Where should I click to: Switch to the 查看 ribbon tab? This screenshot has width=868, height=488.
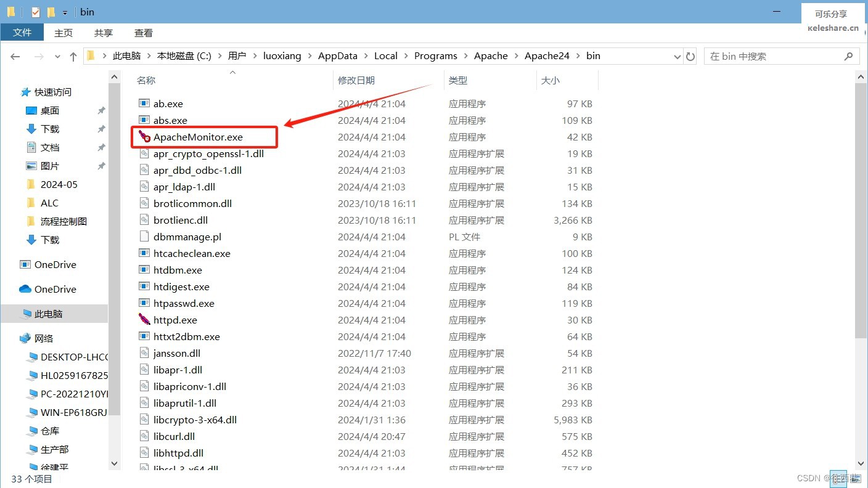tap(144, 33)
